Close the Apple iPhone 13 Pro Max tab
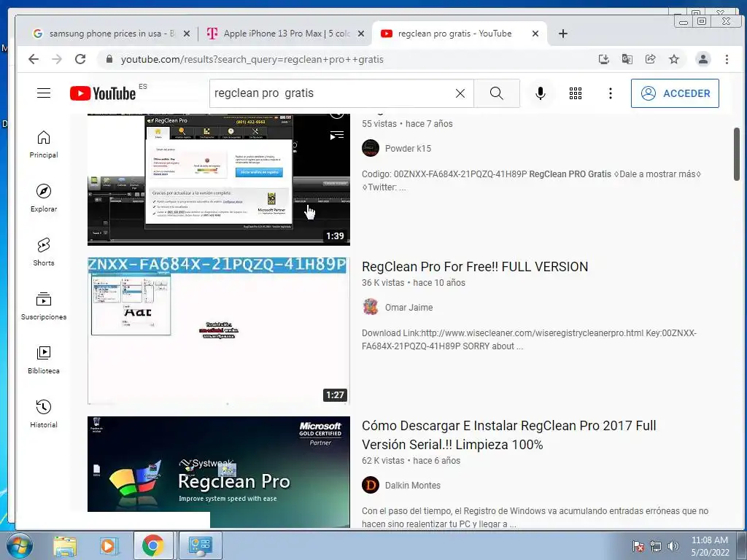The image size is (747, 560). point(361,34)
